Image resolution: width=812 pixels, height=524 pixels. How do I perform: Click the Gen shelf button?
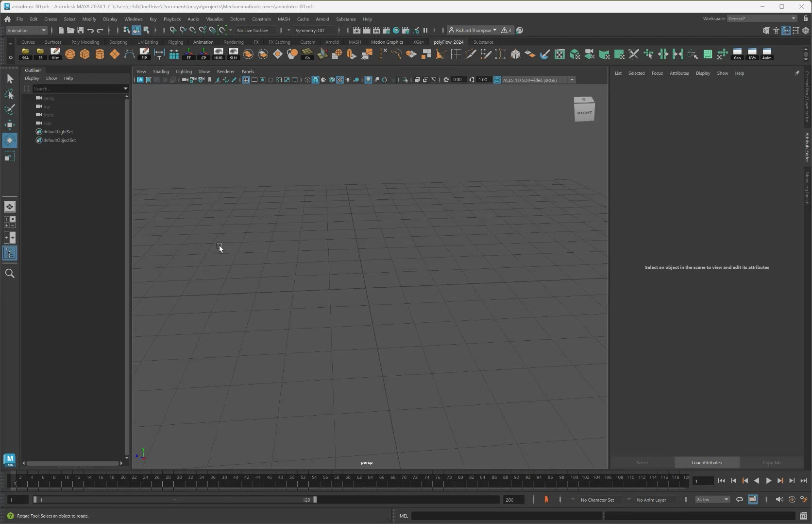coord(737,54)
